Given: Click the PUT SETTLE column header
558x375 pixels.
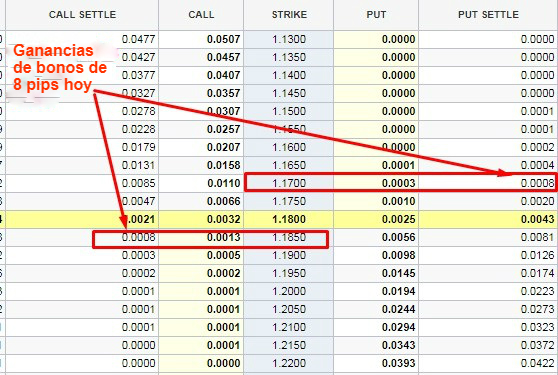Looking at the screenshot, I should (488, 15).
